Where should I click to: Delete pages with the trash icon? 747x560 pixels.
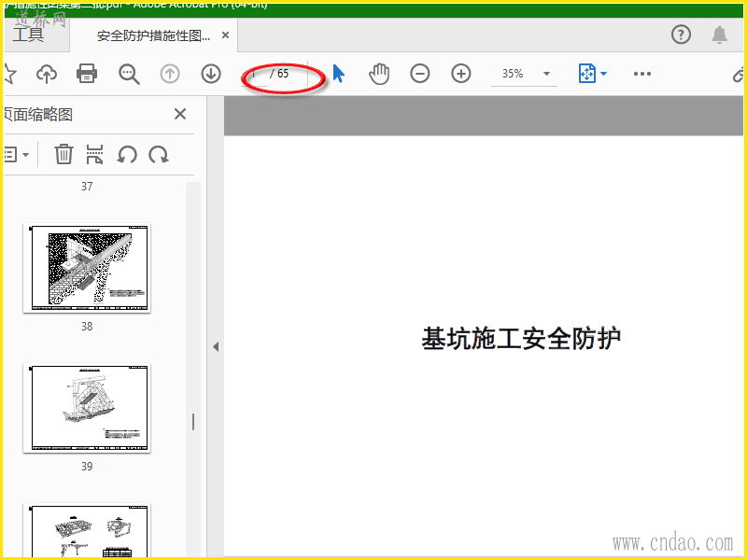click(63, 154)
